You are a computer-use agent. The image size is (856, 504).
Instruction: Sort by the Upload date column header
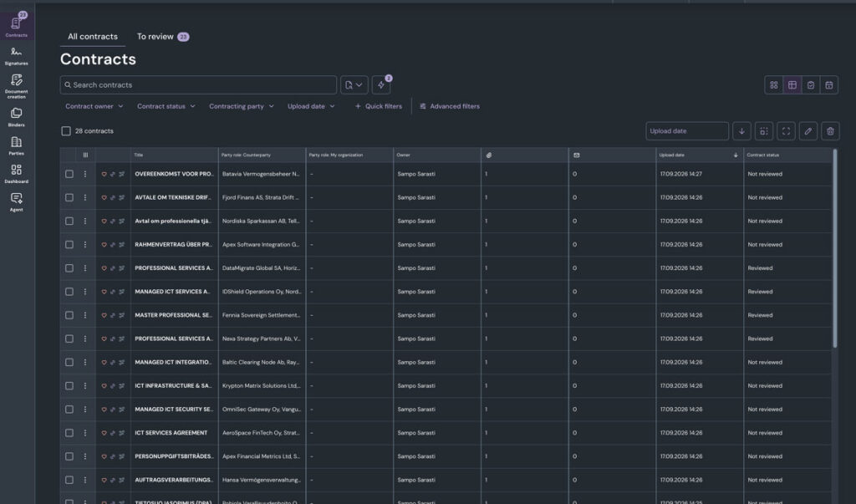click(699, 155)
